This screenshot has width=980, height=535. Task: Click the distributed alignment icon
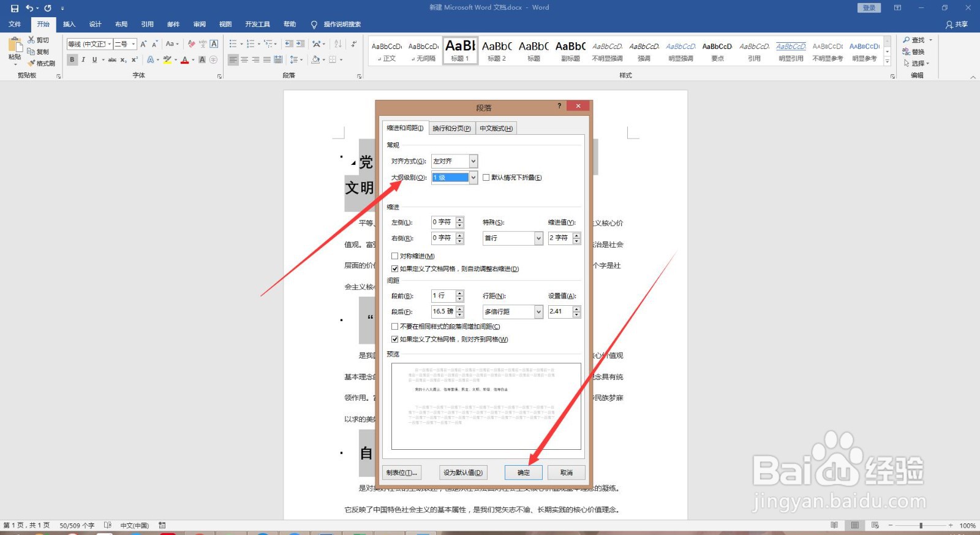point(278,59)
